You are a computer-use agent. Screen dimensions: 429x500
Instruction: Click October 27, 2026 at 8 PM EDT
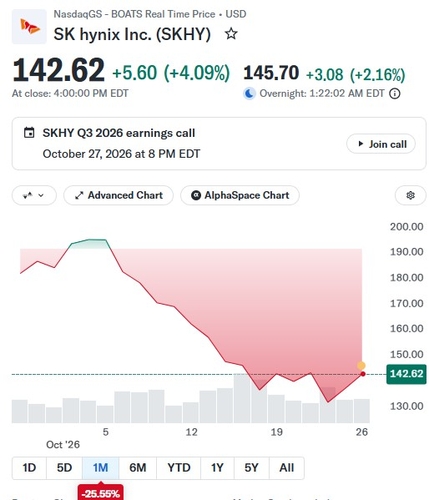tap(121, 154)
